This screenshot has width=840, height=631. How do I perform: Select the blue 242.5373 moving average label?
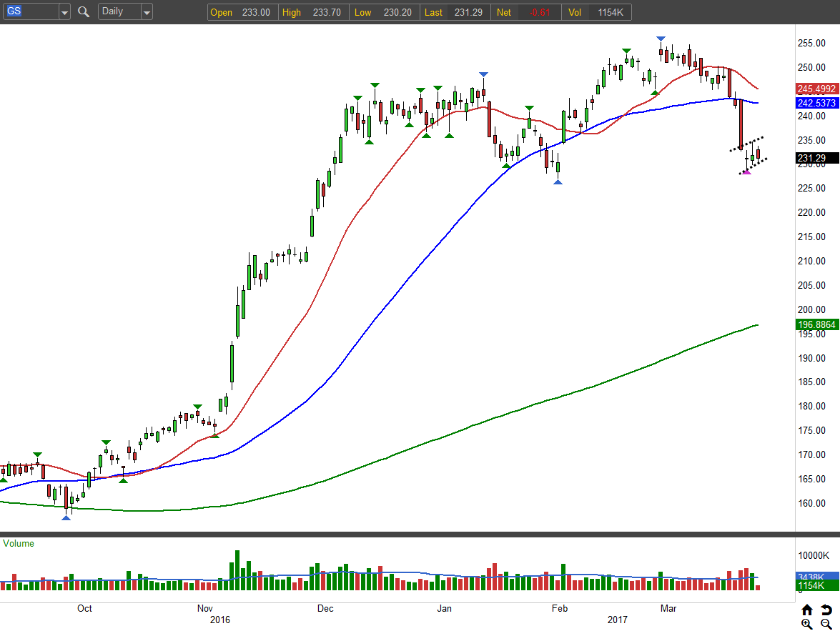tap(816, 103)
